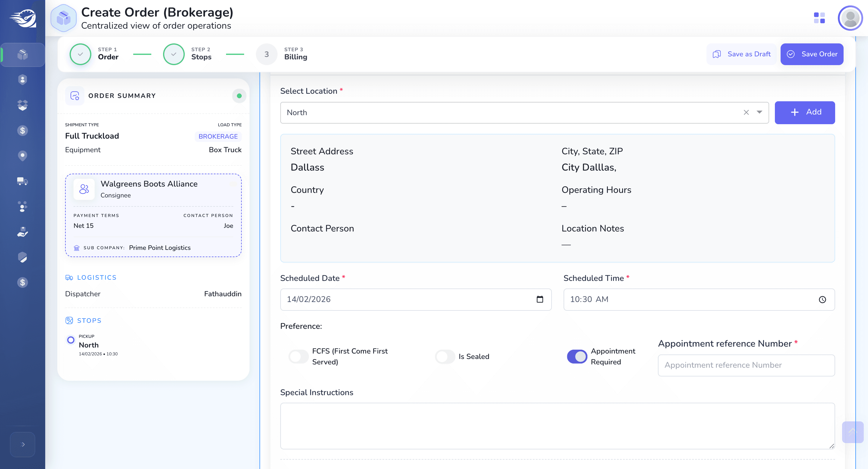Screen dimensions: 868x469
Task: Click the Walgreens Boots Alliance consignee card
Action: pyautogui.click(x=153, y=215)
